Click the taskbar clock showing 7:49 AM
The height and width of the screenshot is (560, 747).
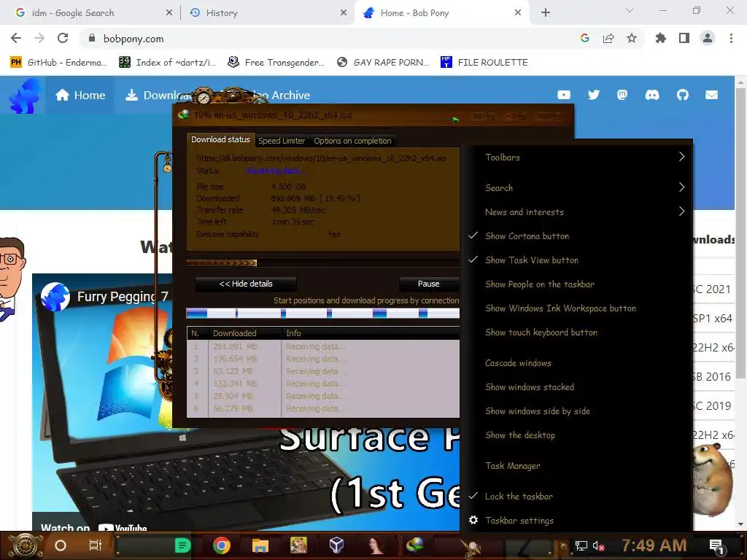(x=654, y=545)
